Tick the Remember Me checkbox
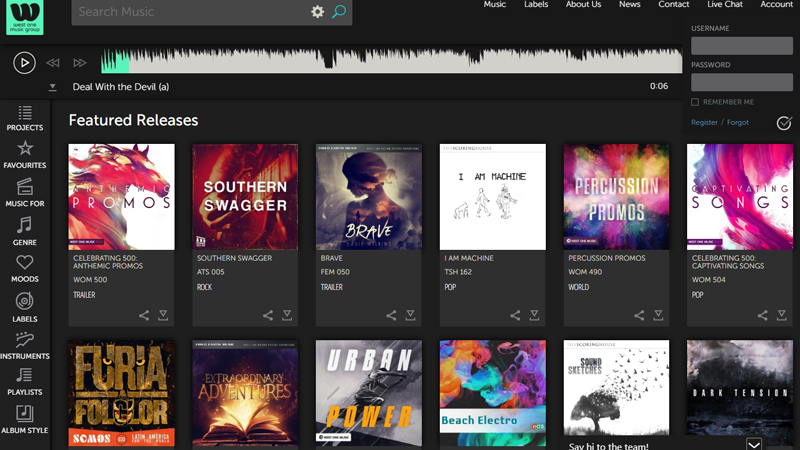This screenshot has width=800, height=450. click(695, 102)
